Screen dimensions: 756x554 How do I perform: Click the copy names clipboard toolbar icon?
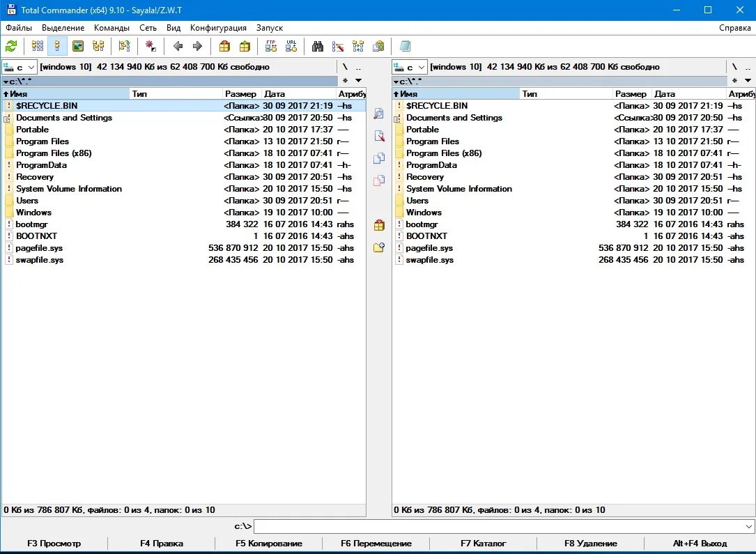pyautogui.click(x=378, y=46)
